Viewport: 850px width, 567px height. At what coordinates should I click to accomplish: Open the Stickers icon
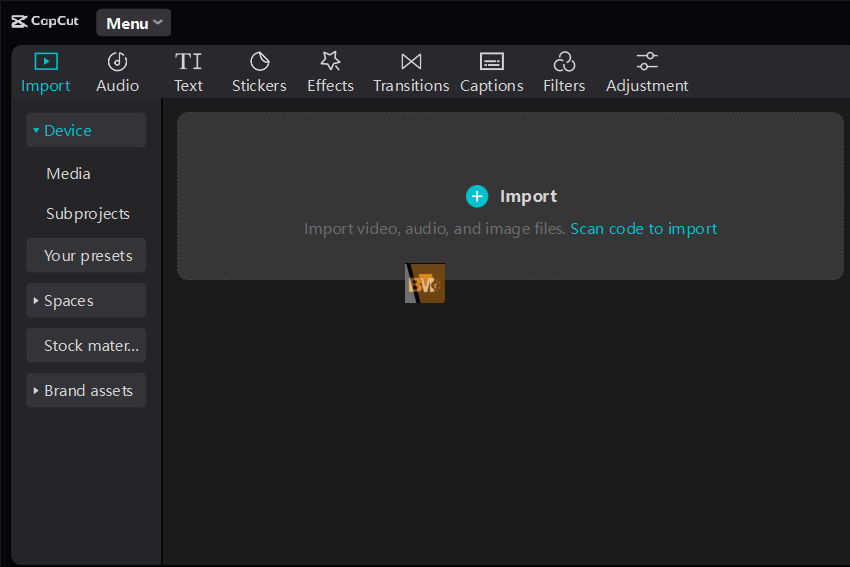coord(259,62)
